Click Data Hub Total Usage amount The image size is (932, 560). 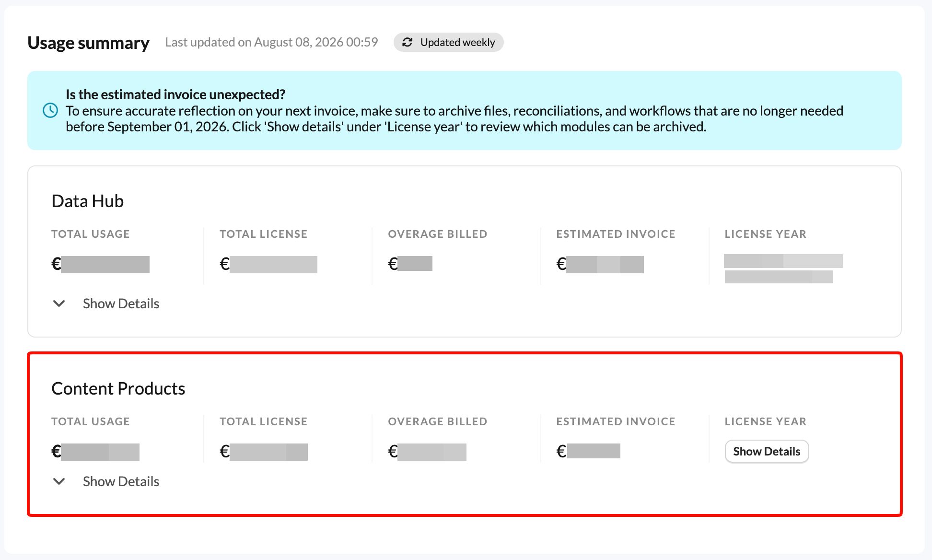pyautogui.click(x=100, y=264)
